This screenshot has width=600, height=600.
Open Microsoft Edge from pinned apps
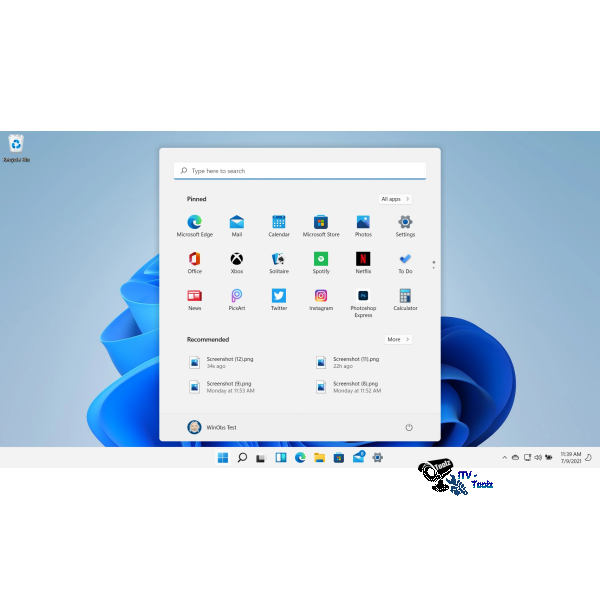pos(194,226)
